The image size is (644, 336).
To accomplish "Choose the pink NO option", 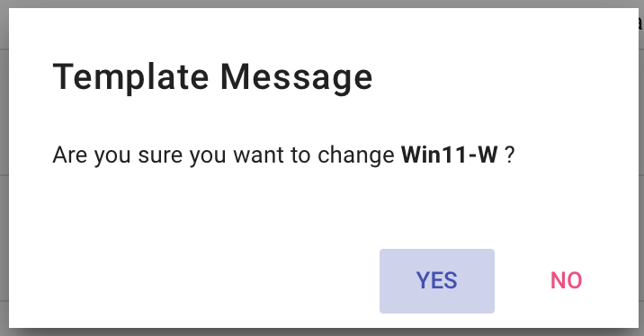I will tap(566, 281).
